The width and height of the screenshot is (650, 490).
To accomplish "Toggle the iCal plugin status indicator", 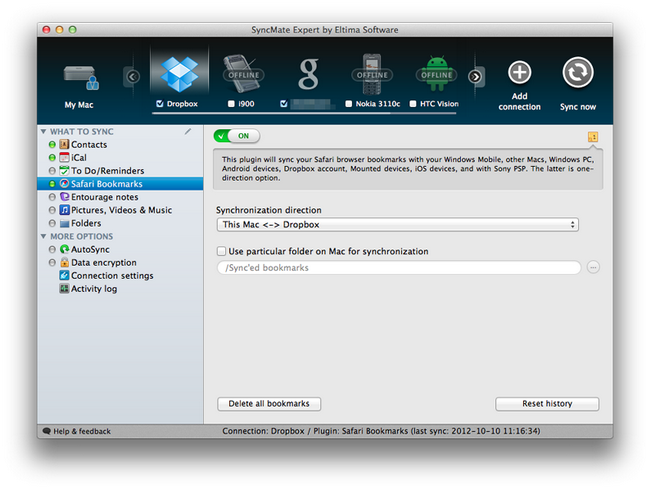I will pyautogui.click(x=52, y=158).
